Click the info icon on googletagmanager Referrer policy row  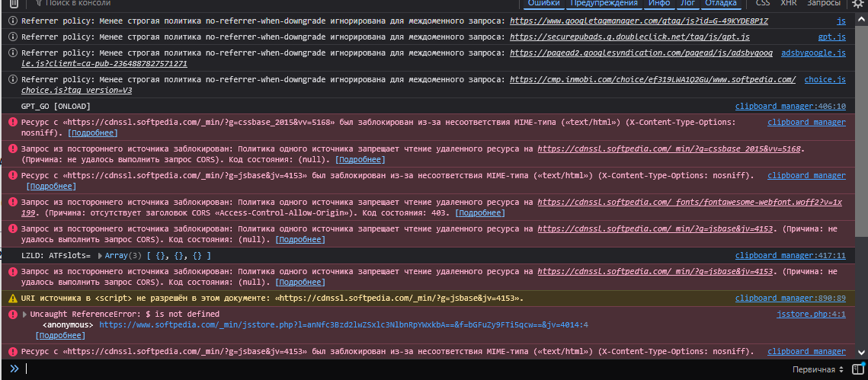coord(12,21)
